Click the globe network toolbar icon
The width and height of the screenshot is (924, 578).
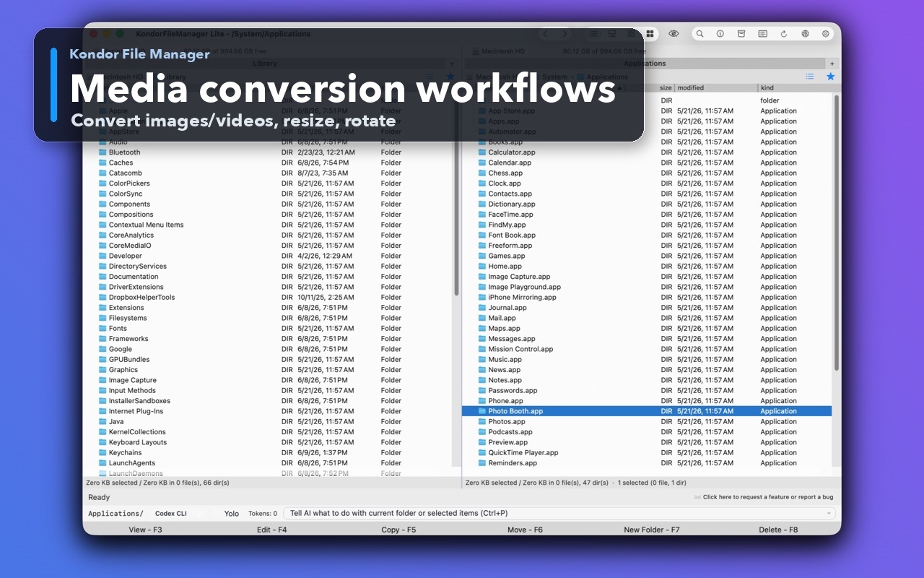point(805,34)
